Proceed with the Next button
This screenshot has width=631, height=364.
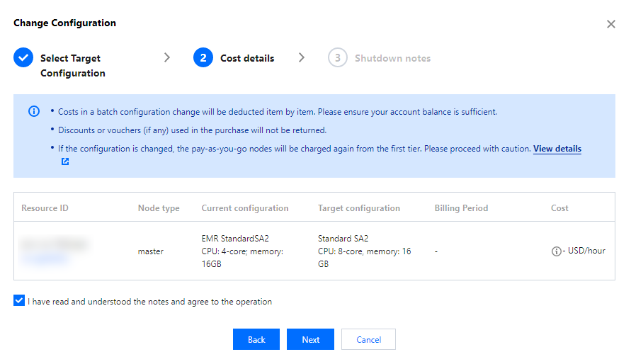(310, 339)
